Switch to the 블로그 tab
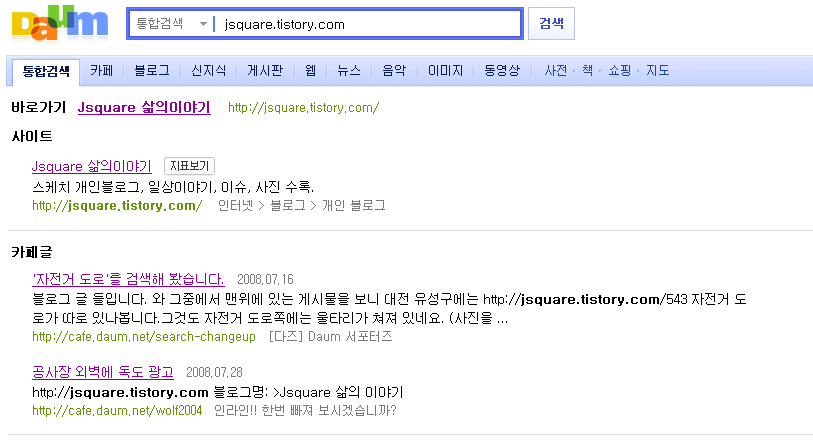The image size is (813, 442). pos(152,71)
